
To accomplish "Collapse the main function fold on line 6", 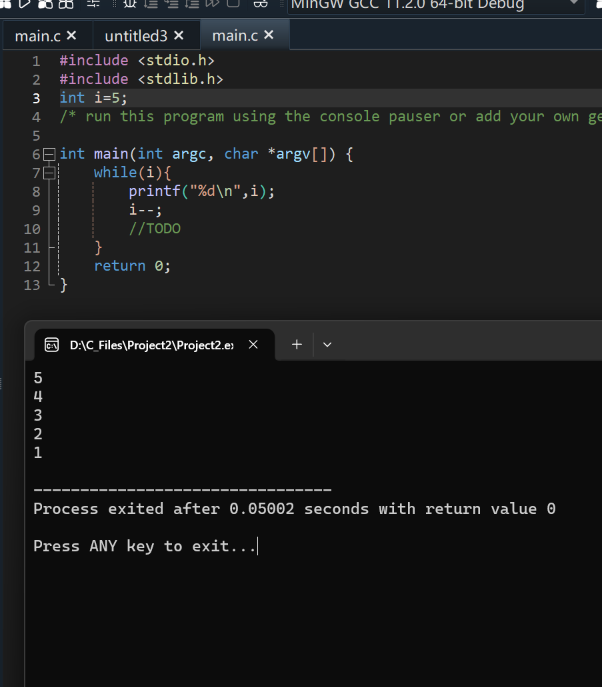I will click(x=49, y=154).
